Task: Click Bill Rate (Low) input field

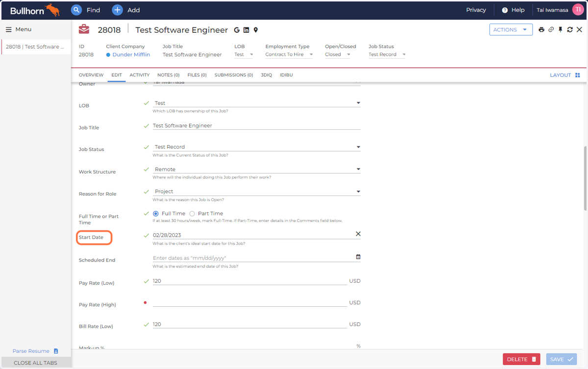Action: click(250, 324)
